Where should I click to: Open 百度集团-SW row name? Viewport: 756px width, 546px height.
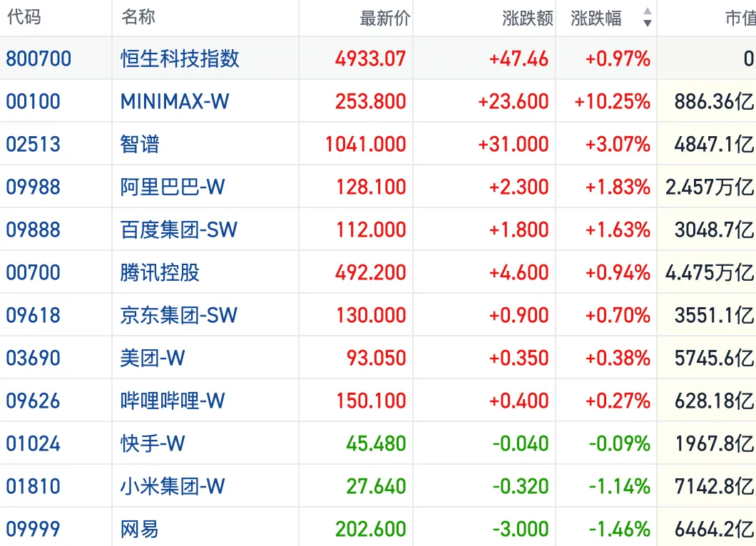[x=178, y=230]
